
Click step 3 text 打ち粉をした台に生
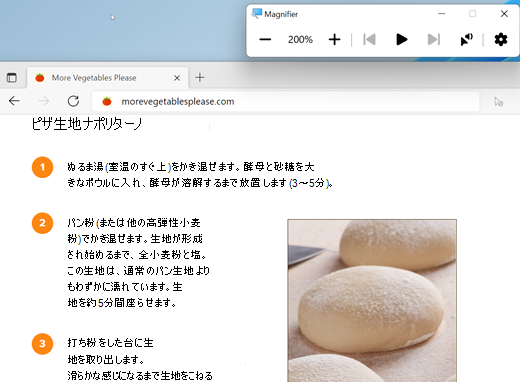point(110,343)
